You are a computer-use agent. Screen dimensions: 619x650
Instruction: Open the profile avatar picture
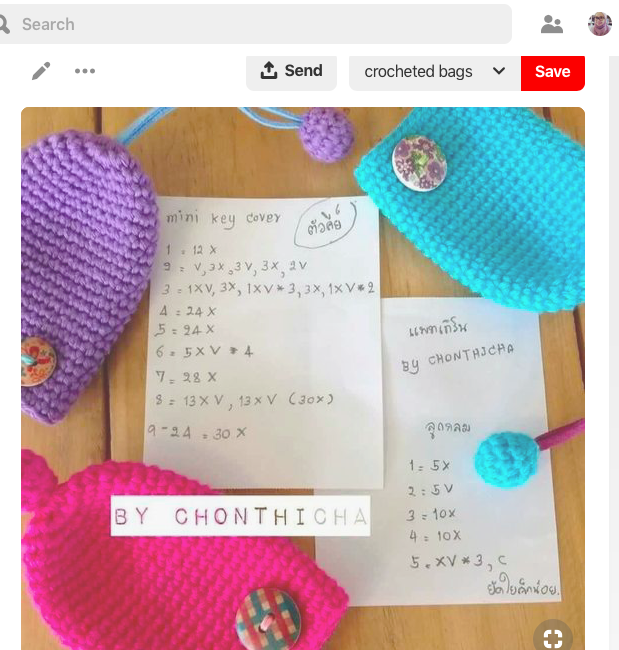600,24
